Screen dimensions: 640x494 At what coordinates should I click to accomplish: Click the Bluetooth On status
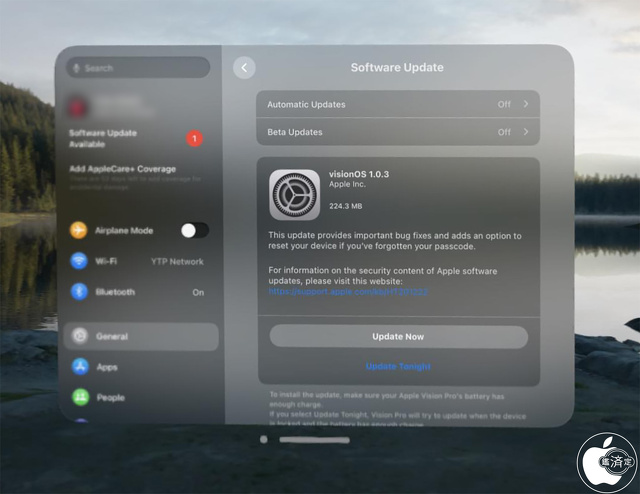[x=198, y=292]
